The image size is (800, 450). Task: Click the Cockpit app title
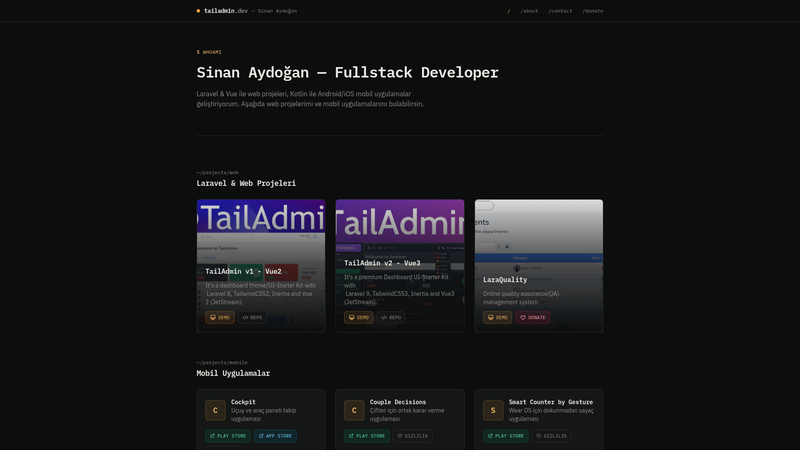[x=243, y=402]
